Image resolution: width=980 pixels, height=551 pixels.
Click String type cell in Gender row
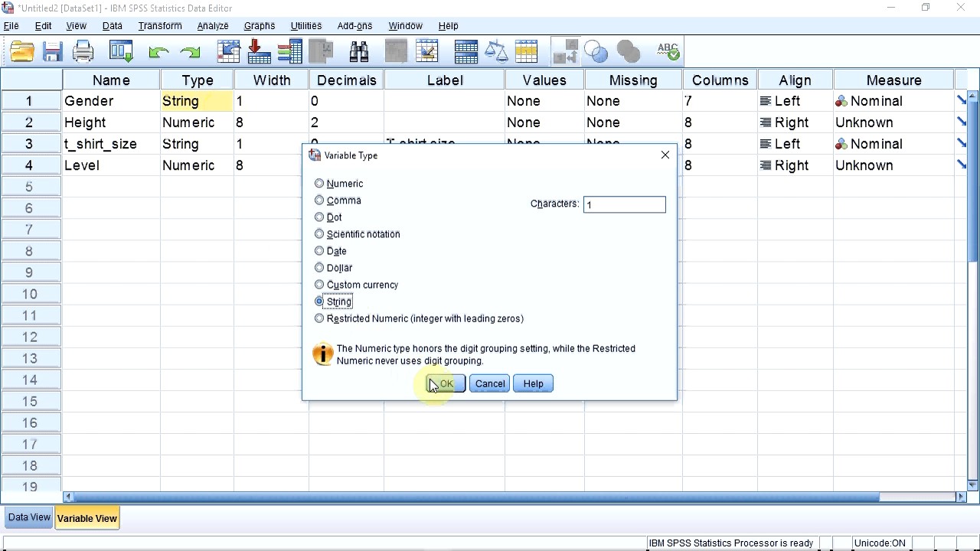pos(198,101)
